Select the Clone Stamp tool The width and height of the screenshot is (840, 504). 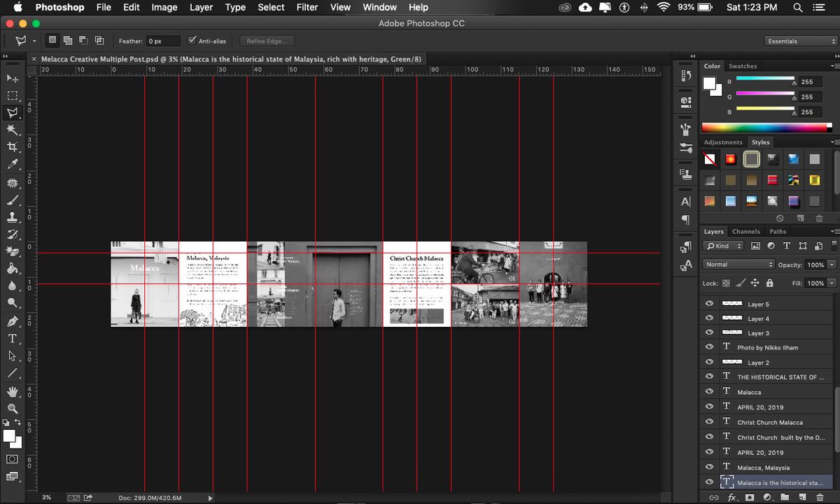point(13,216)
